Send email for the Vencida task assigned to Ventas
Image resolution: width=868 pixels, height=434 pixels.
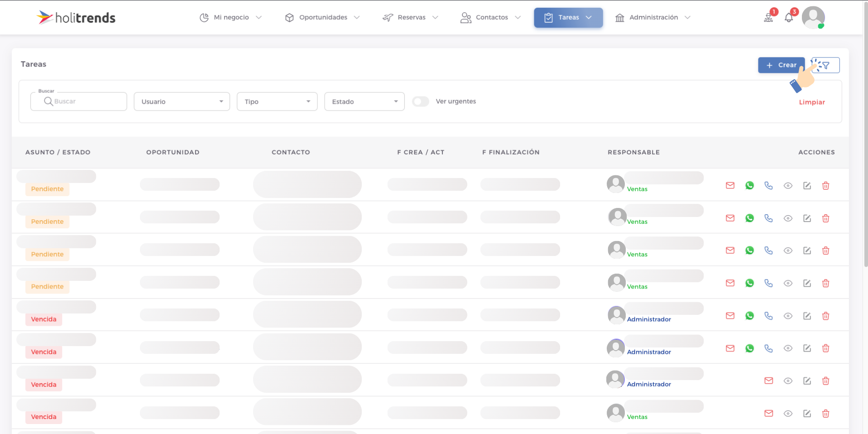768,413
